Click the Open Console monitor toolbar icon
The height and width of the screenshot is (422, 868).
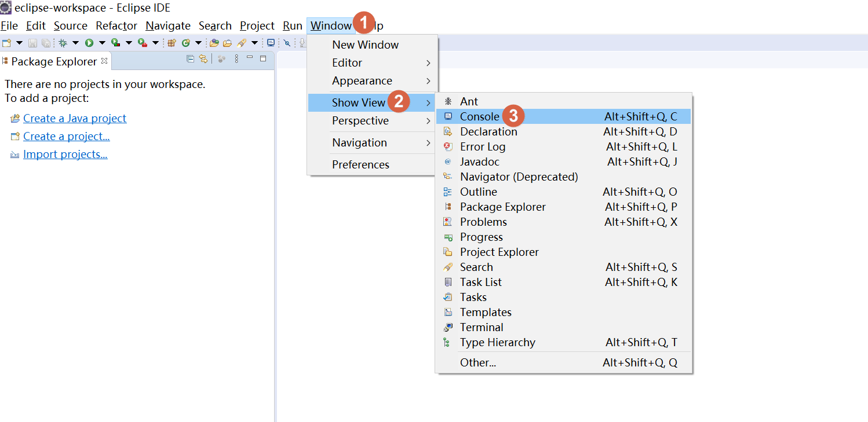(x=271, y=43)
